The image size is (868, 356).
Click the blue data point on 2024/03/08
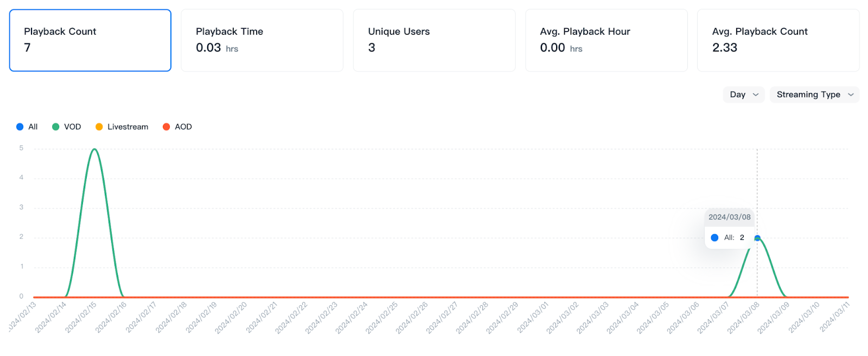coord(757,238)
